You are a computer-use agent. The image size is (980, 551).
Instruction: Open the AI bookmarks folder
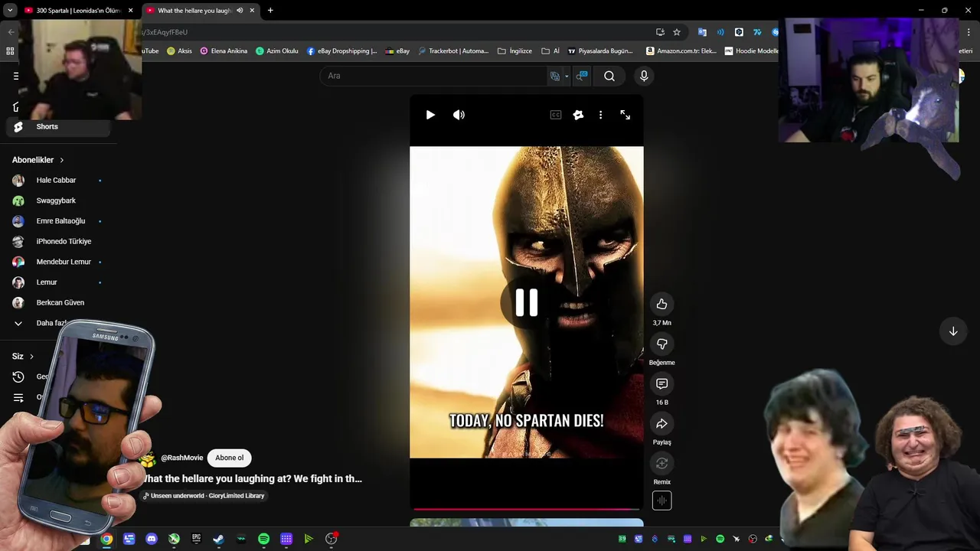pyautogui.click(x=550, y=51)
